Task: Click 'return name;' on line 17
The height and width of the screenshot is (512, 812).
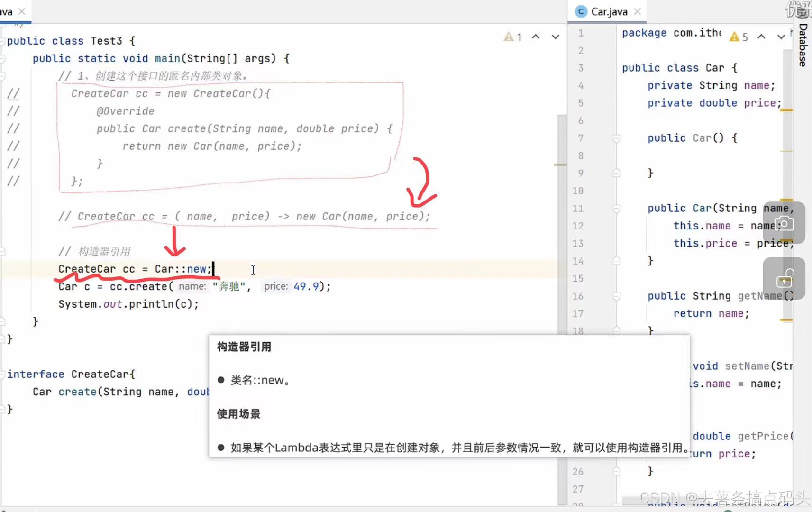Action: click(712, 314)
